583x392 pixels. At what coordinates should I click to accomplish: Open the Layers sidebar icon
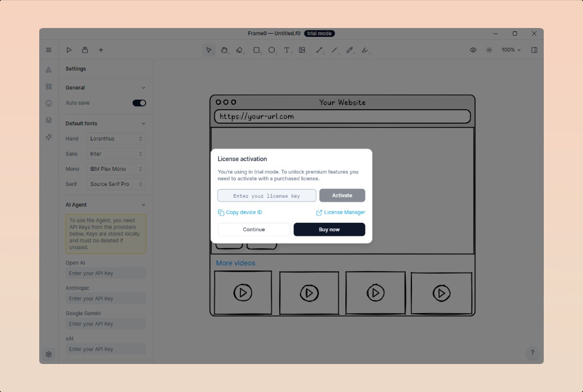coord(49,120)
